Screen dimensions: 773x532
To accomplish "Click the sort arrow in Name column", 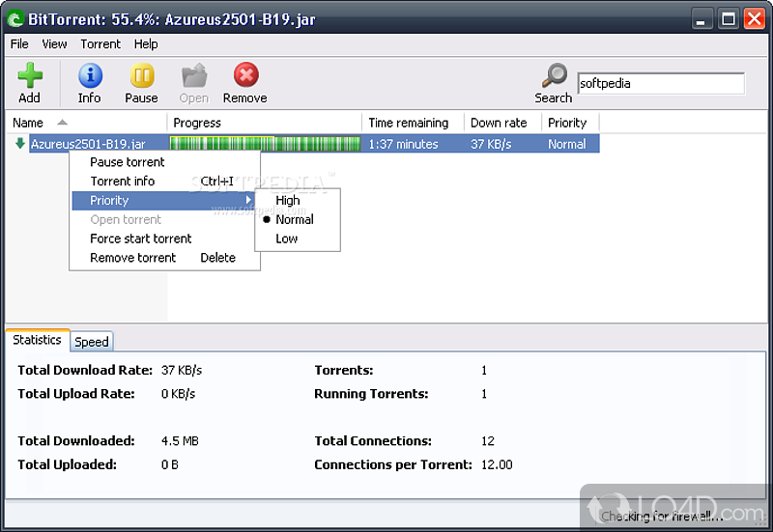I will tap(62, 123).
